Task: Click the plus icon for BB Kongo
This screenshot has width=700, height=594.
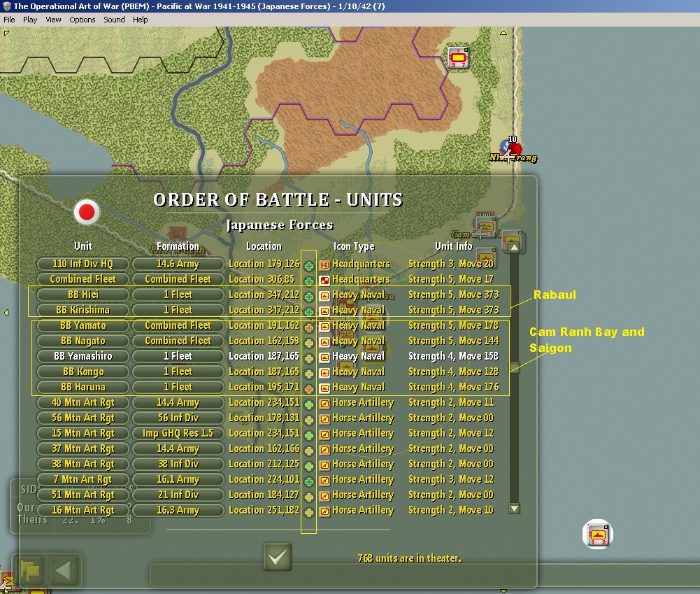Action: pos(308,374)
